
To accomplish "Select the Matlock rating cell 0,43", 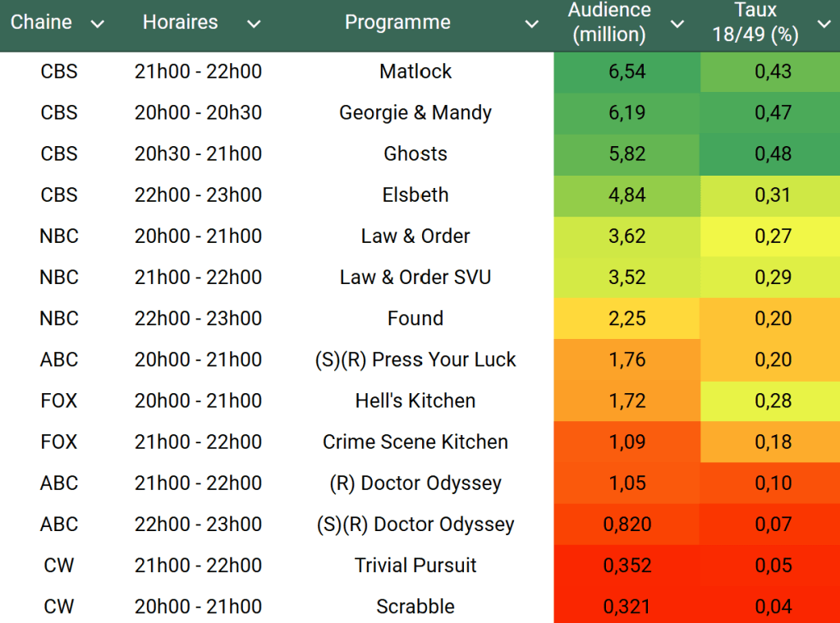I will pos(773,71).
